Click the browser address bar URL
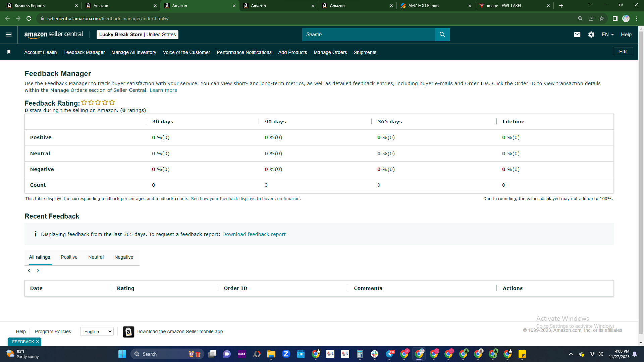Screen dimensions: 644x362 [108, 18]
